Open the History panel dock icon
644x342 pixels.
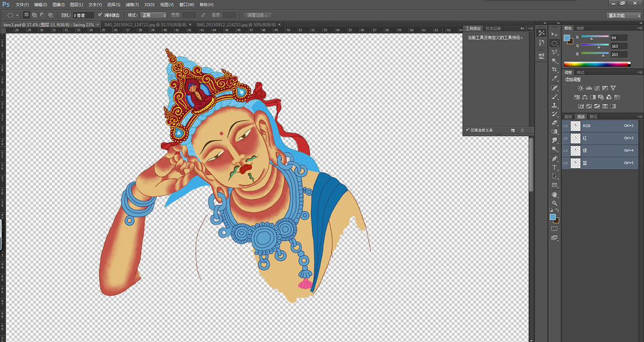(541, 42)
